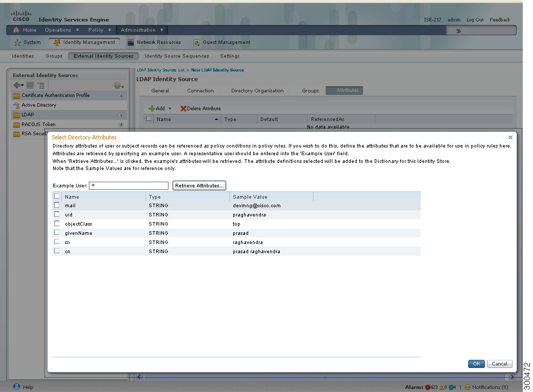Open the Policy dropdown menu
This screenshot has width=533, height=392.
pos(100,30)
